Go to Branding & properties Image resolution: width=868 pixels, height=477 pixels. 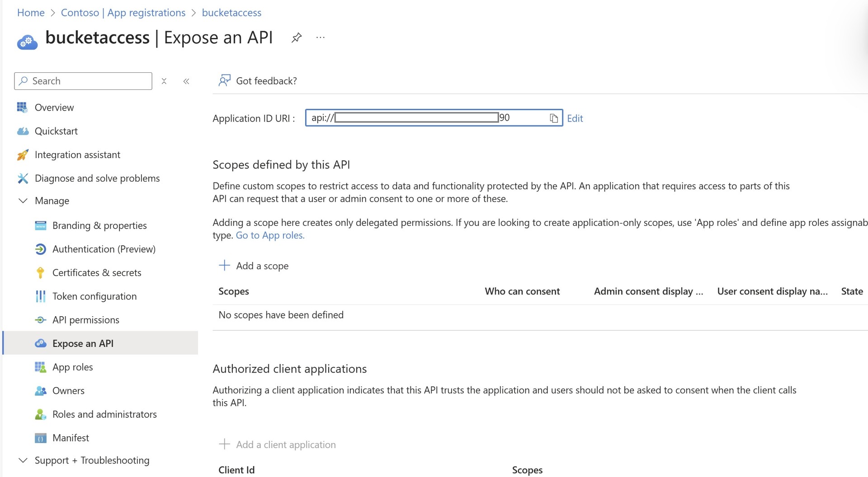(100, 225)
